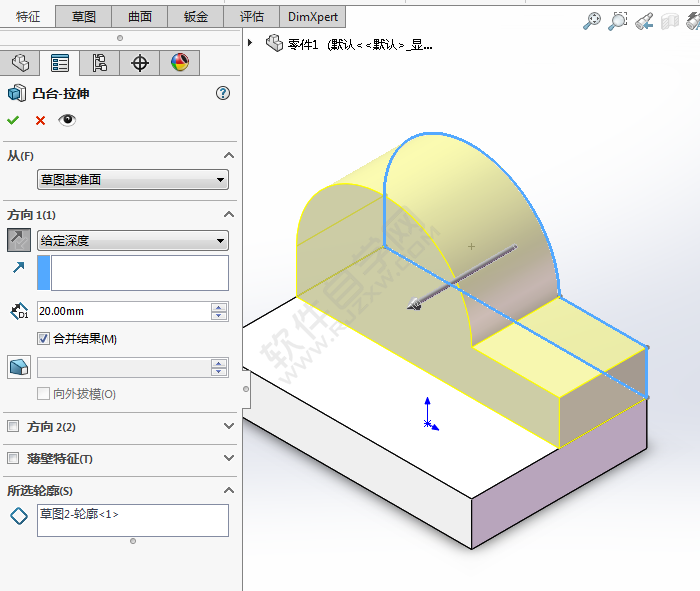
Task: Collapse the 所选轮廓(S) section
Action: tap(229, 490)
